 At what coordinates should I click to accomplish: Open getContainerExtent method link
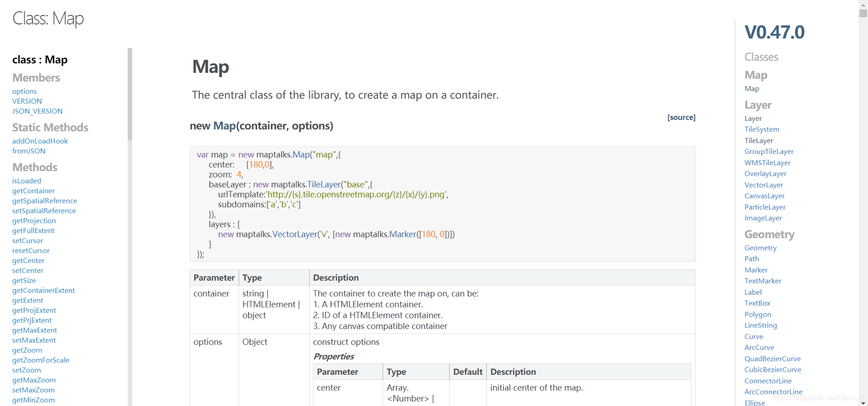(x=43, y=291)
